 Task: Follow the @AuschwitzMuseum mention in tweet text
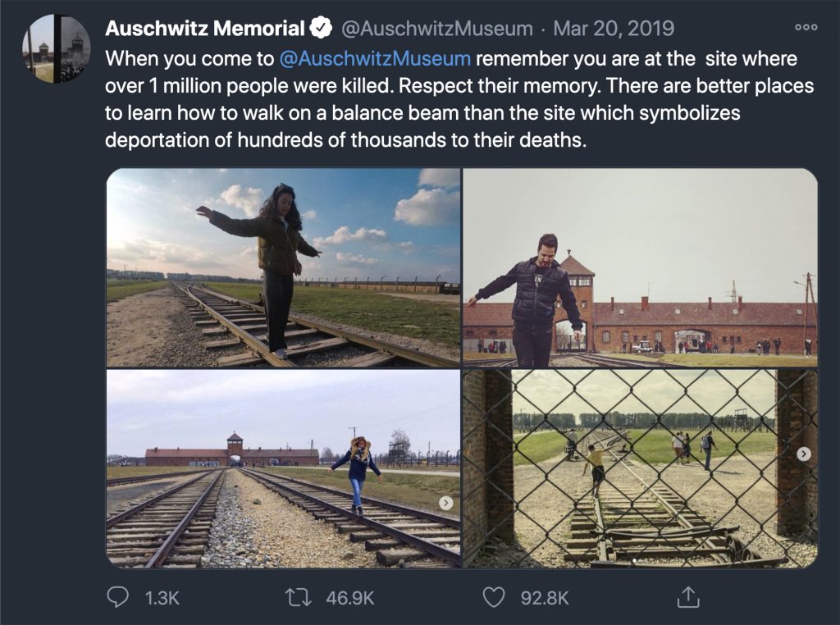(375, 58)
